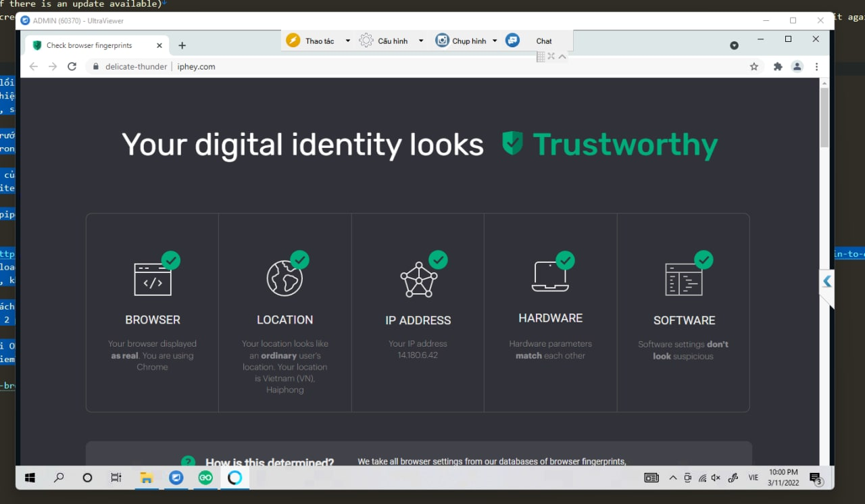Reload the iphey.com page

[x=73, y=67]
